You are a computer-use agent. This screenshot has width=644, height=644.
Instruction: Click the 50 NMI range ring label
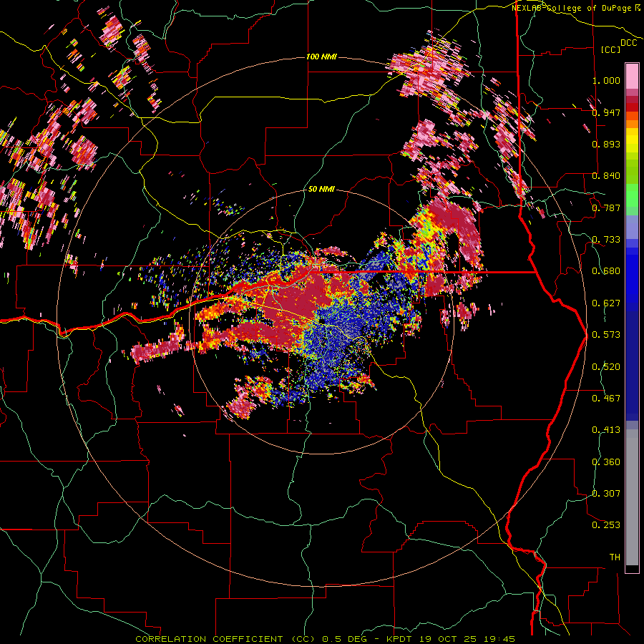321,189
